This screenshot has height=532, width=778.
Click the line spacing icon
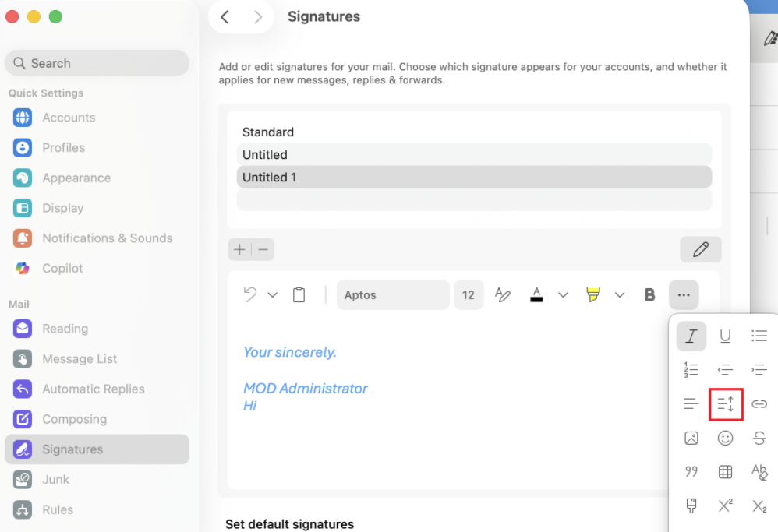726,404
